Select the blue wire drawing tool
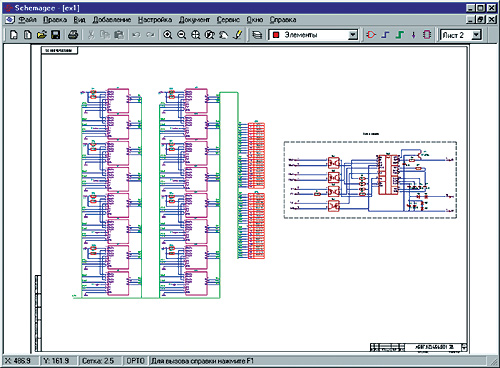Screen dimensions: 500x368 click(385, 35)
